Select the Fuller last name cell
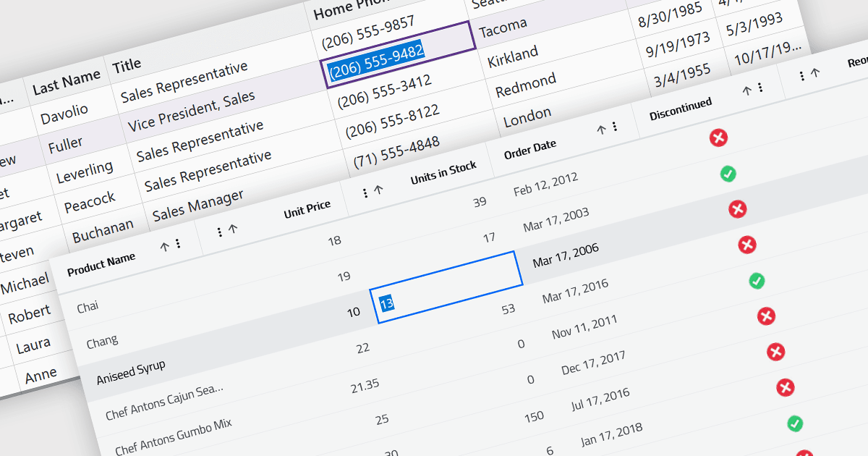The width and height of the screenshot is (868, 456). [x=66, y=143]
